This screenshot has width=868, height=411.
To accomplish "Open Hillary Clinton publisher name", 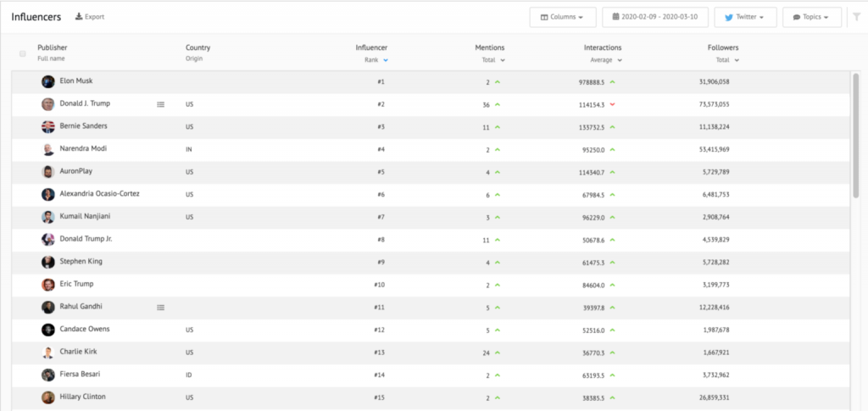I will (82, 397).
